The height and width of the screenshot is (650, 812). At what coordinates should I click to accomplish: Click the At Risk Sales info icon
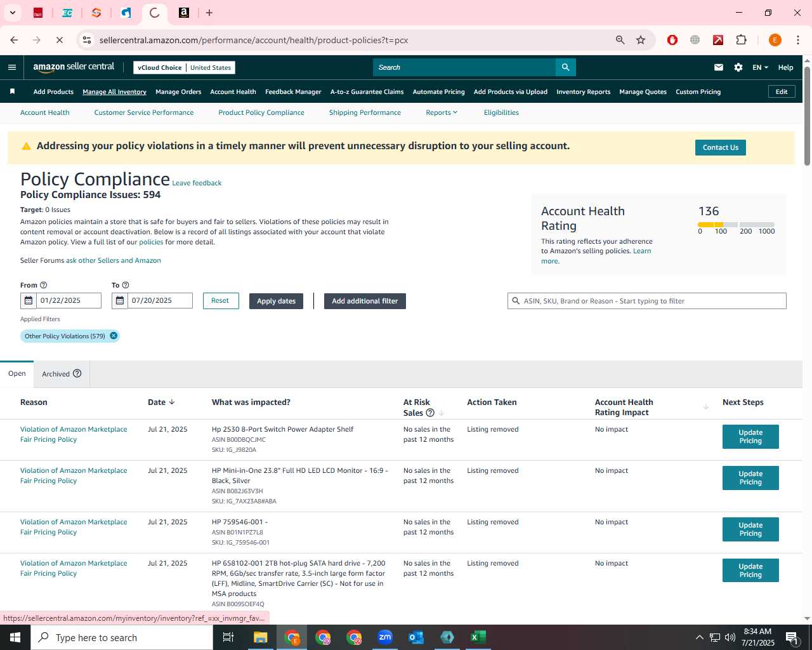(430, 413)
